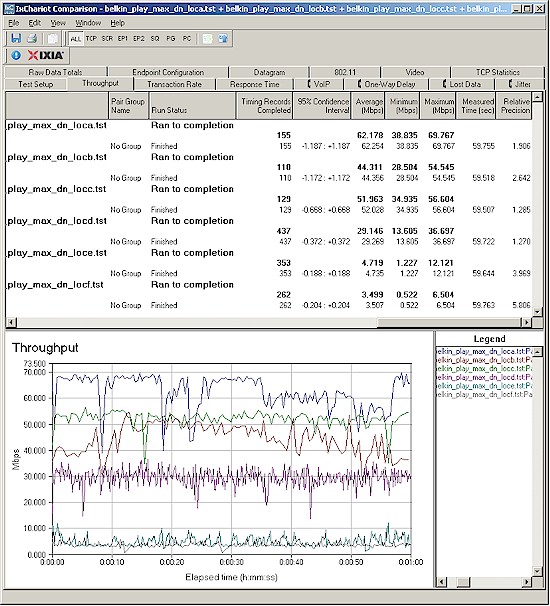Click the Minimum (Mbps) column header
The width and height of the screenshot is (550, 606).
coord(403,106)
